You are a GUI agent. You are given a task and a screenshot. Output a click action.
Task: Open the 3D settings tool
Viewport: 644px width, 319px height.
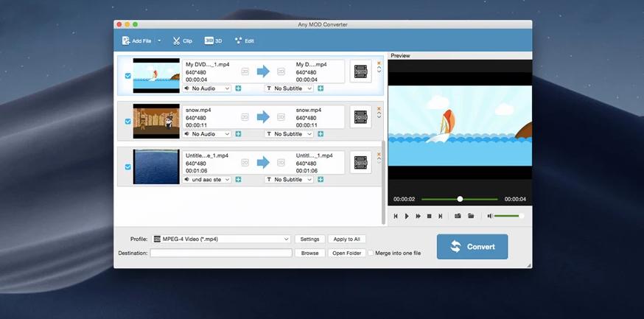coord(213,41)
